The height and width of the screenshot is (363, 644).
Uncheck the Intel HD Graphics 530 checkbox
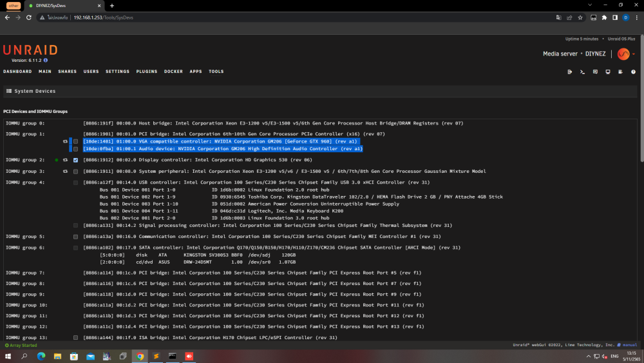(x=75, y=160)
